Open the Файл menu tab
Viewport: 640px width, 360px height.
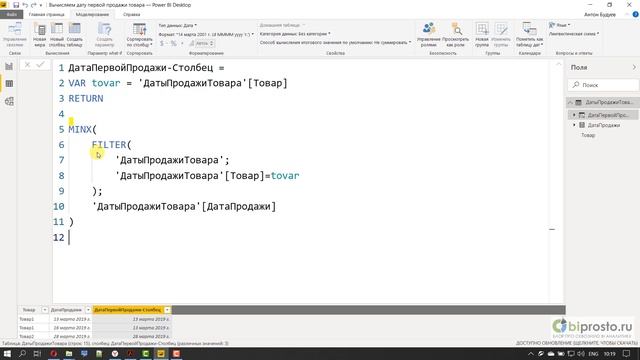(x=11, y=14)
